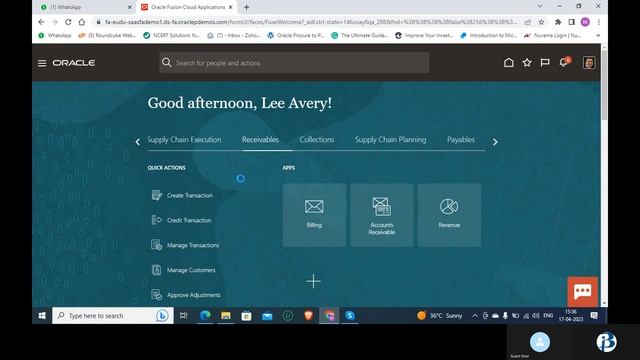Open the Oracle Procure to P... bookmark
640x360 pixels.
296,36
